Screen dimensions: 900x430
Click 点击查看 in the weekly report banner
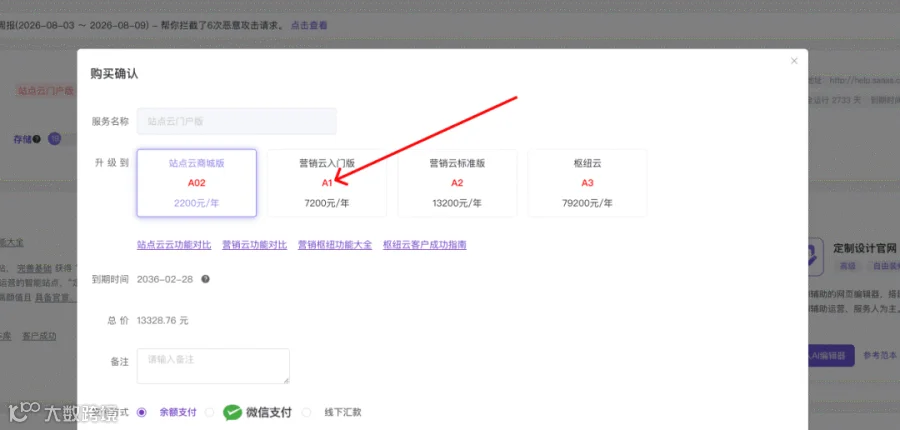(x=309, y=25)
